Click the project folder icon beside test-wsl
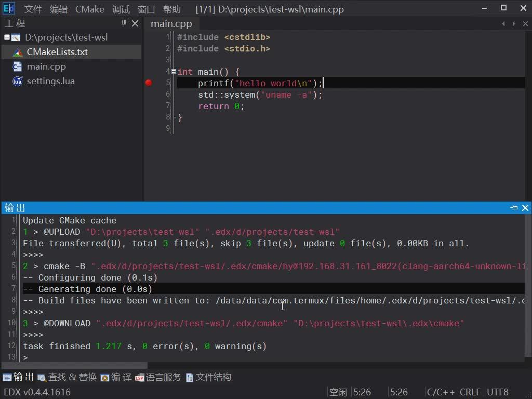The width and height of the screenshot is (532, 399). click(16, 37)
